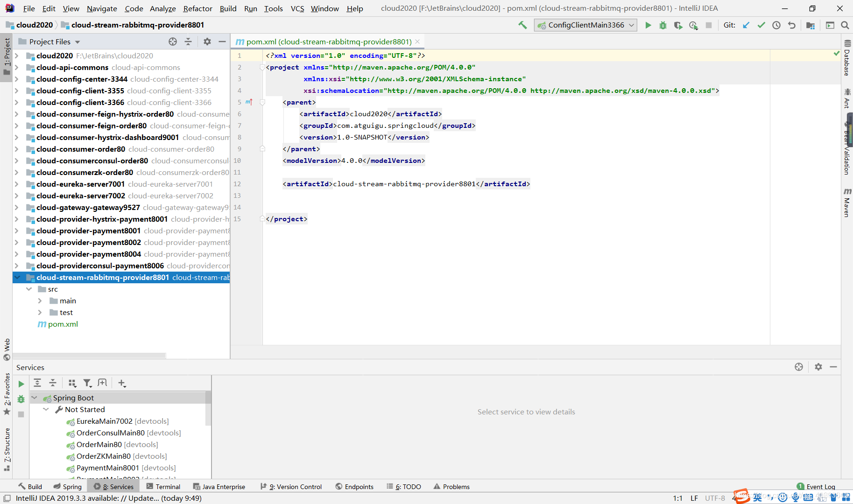The width and height of the screenshot is (853, 504).
Task: Expand the test folder
Action: (x=40, y=312)
